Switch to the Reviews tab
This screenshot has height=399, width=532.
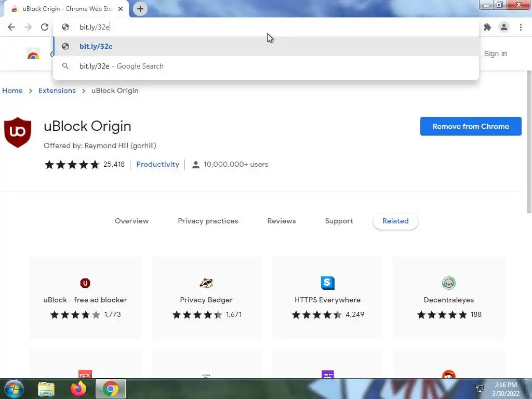[x=282, y=221]
